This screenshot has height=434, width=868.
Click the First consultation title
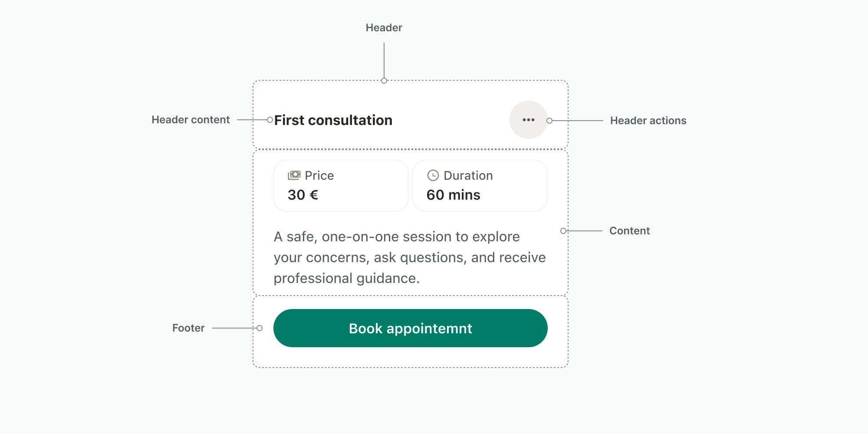(x=333, y=120)
